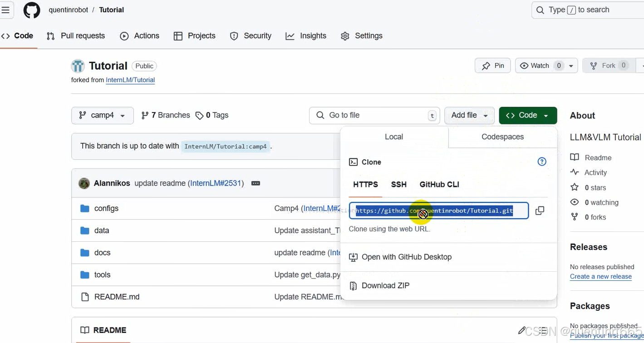Click Create a new release link
Screen dimensions: 644x343
click(x=601, y=276)
